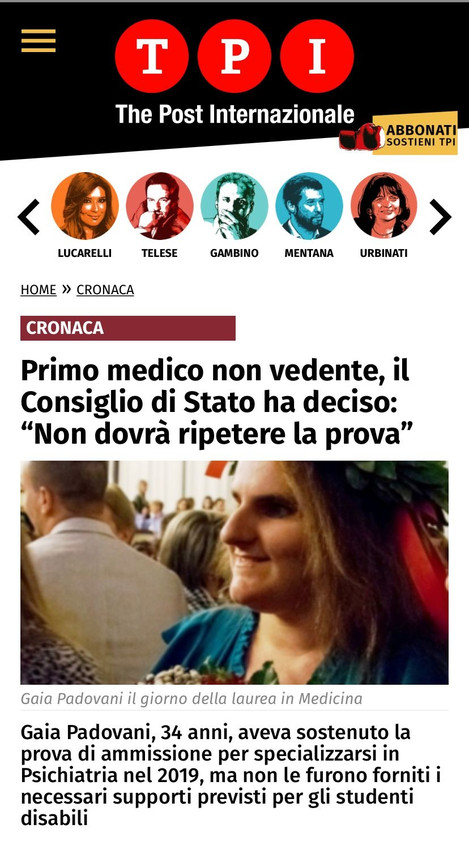Click the graduation photo of Gaia Padovani

click(234, 572)
